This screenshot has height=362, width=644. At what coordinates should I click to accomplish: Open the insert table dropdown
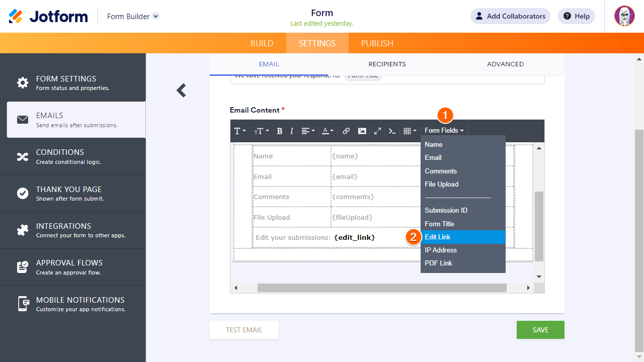[x=410, y=131]
